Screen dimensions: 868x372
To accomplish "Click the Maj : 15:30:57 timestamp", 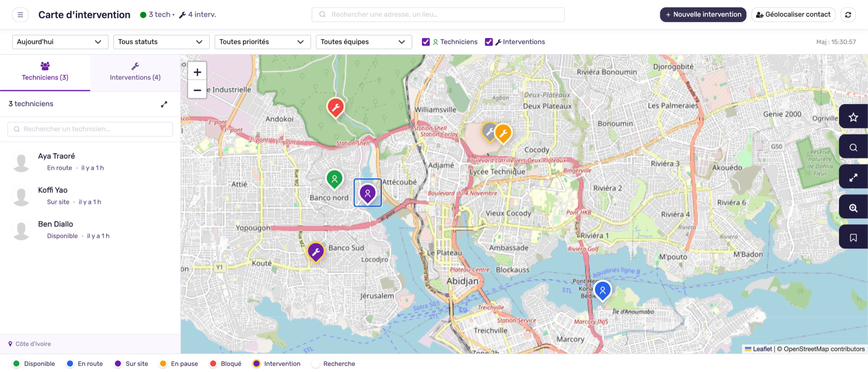I will click(836, 42).
